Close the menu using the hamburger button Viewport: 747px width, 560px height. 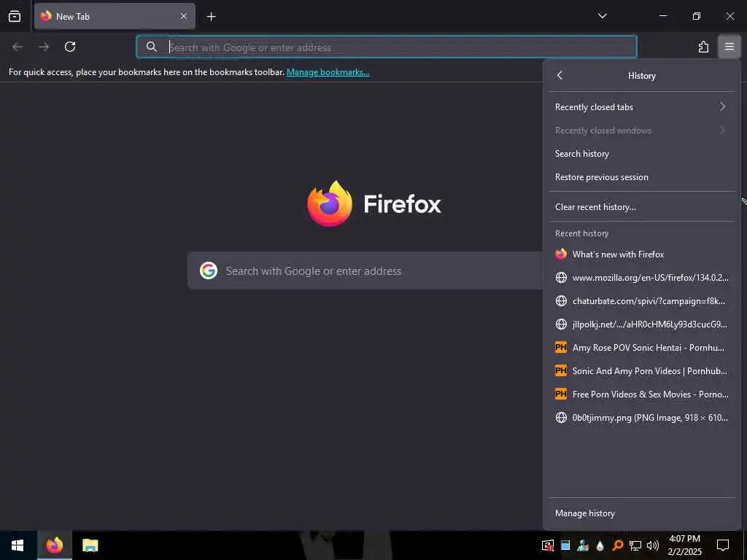tap(729, 47)
